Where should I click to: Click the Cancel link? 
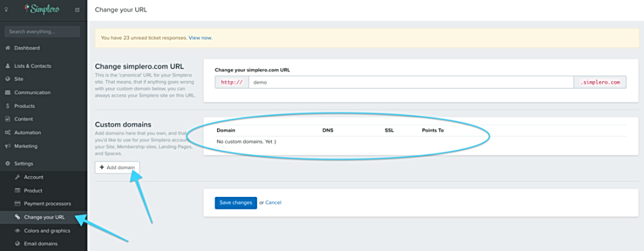(x=273, y=203)
